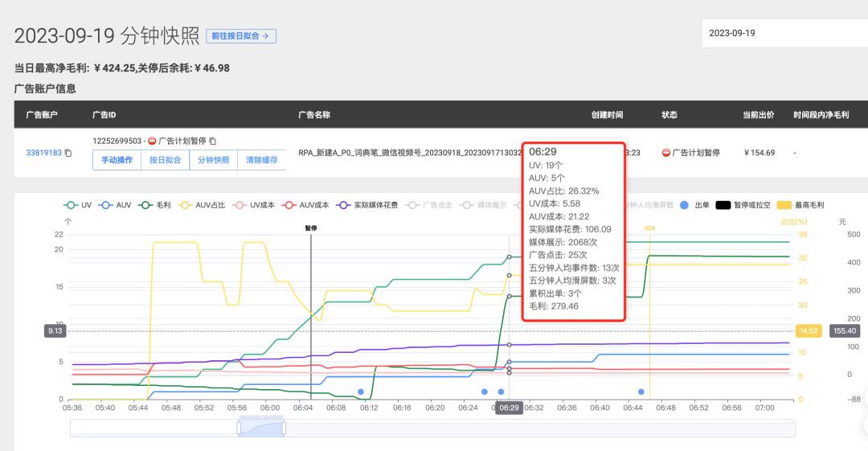Image resolution: width=868 pixels, height=451 pixels.
Task: Copy the ad account number 33819183
Action: (x=68, y=153)
